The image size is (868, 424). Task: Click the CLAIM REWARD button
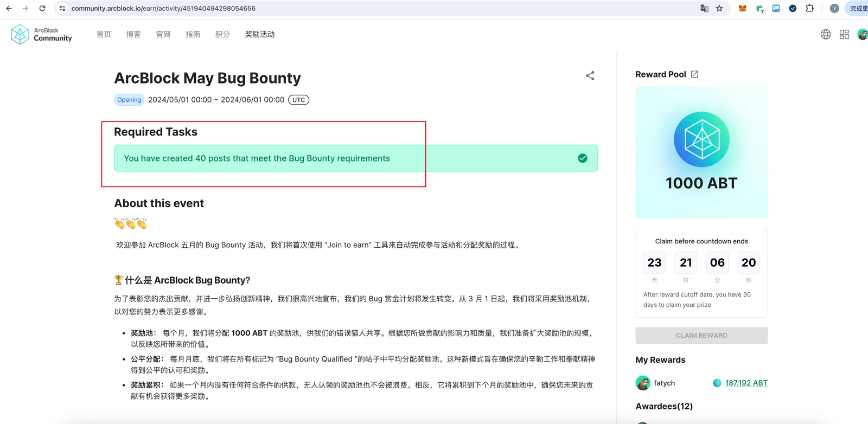point(701,336)
